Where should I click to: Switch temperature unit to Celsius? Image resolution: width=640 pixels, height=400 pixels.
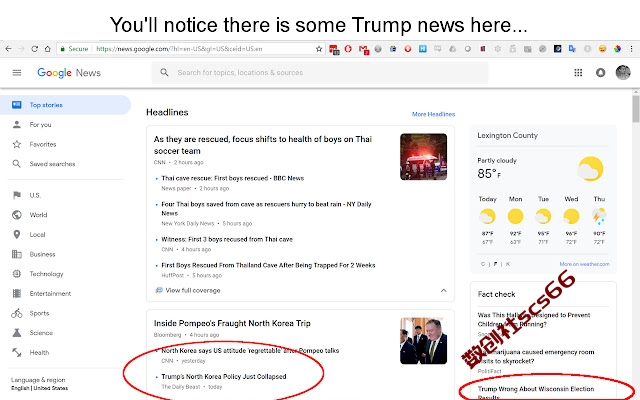click(x=483, y=264)
